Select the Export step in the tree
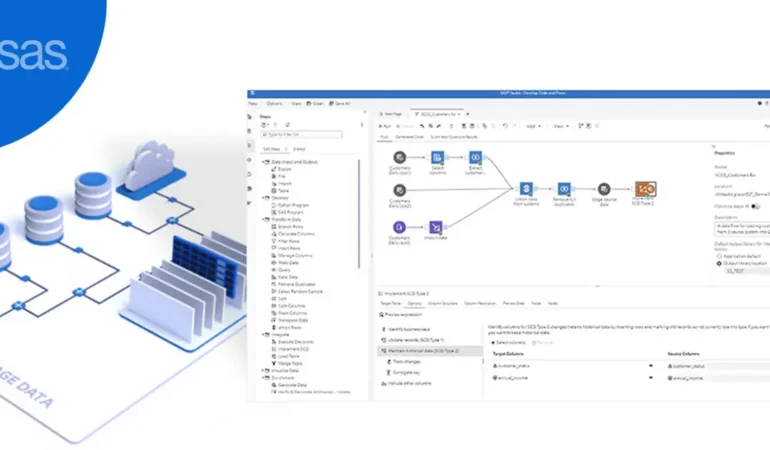770x450 pixels. click(282, 169)
